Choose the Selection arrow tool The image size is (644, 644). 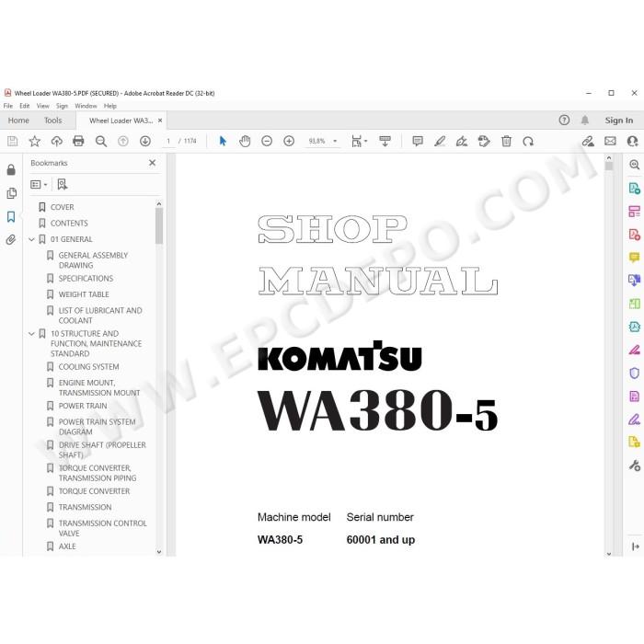coord(223,142)
